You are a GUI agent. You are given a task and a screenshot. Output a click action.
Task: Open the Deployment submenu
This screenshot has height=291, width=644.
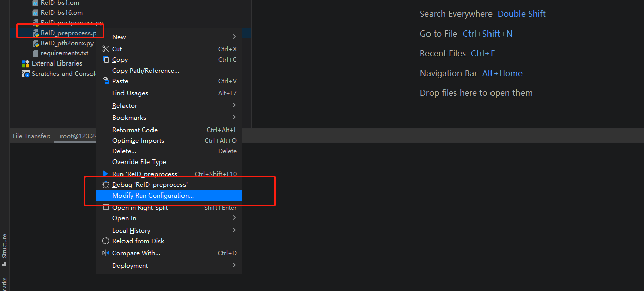point(234,265)
